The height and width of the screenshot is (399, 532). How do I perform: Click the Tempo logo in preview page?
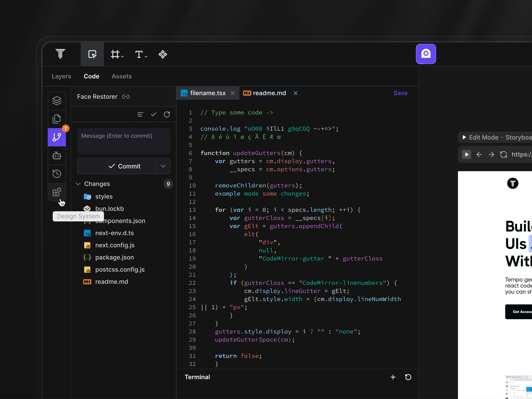click(513, 183)
